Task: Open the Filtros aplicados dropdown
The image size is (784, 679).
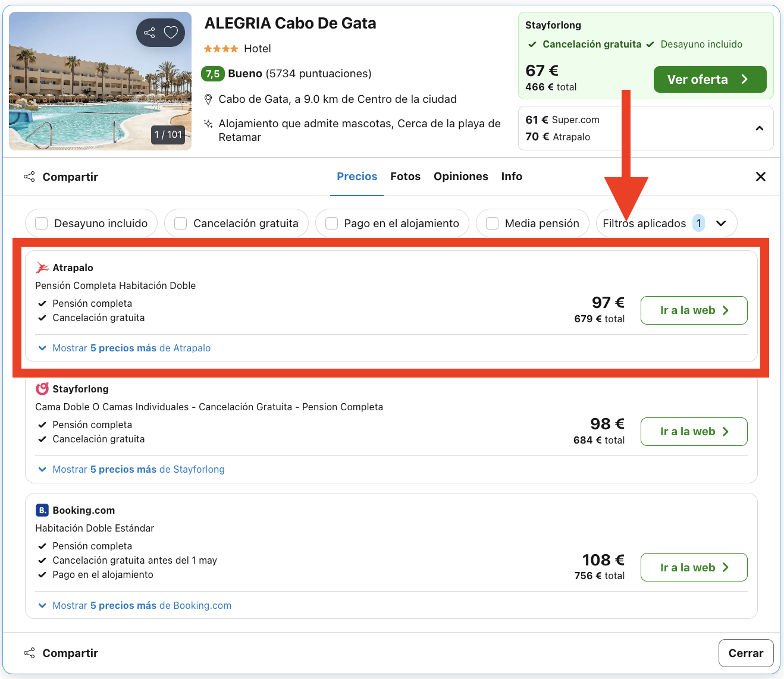Action: 666,224
